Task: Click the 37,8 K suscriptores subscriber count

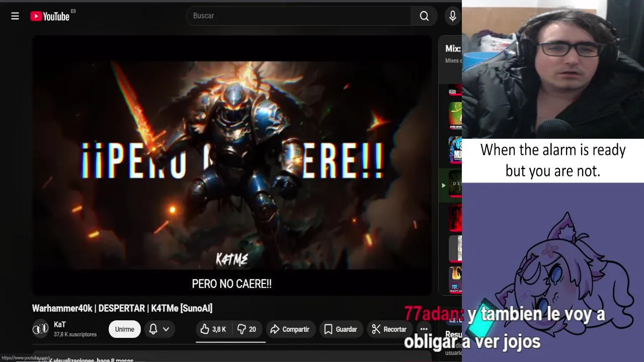Action: (75, 334)
